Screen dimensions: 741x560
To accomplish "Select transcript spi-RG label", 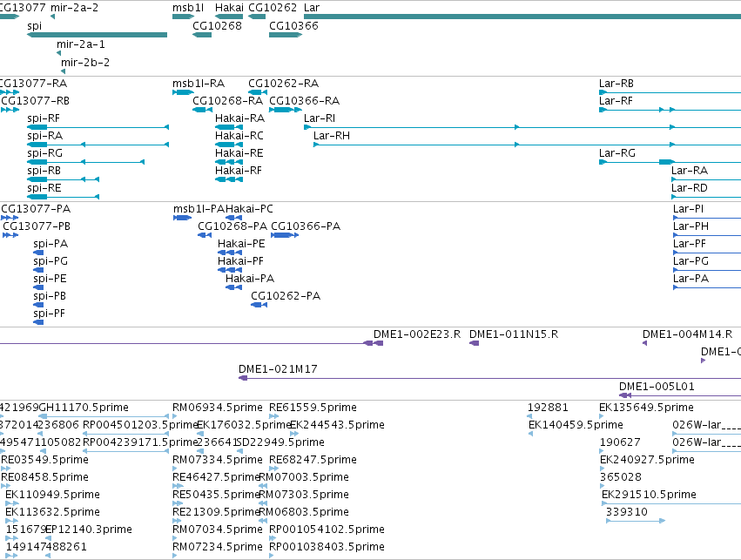I will pyautogui.click(x=45, y=153).
